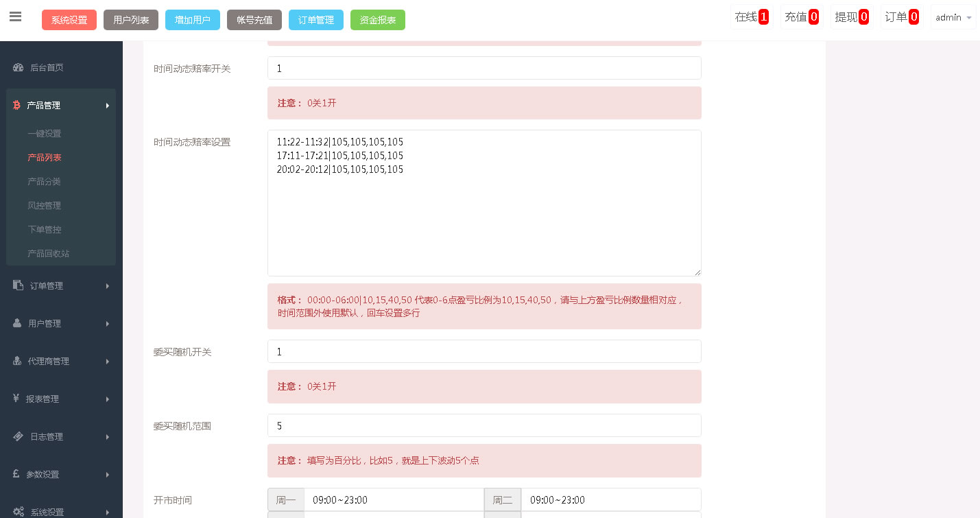
Task: Click the green 资金报表 button
Action: click(378, 20)
